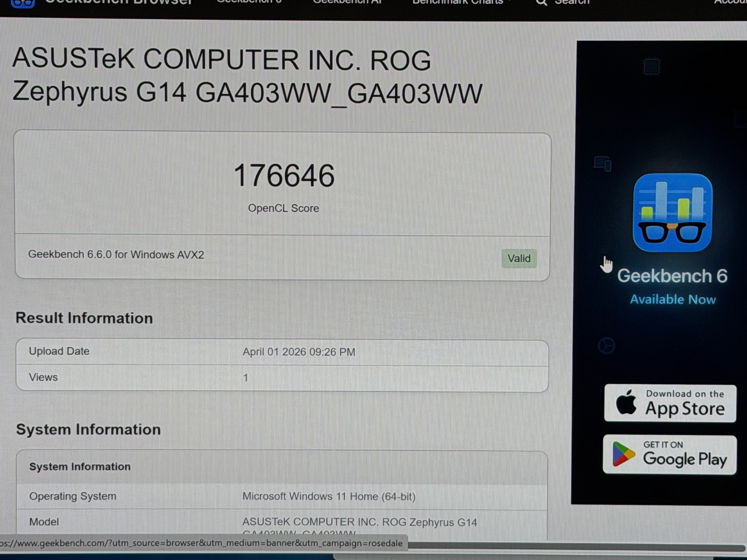Click the System Information table header row

click(282, 467)
